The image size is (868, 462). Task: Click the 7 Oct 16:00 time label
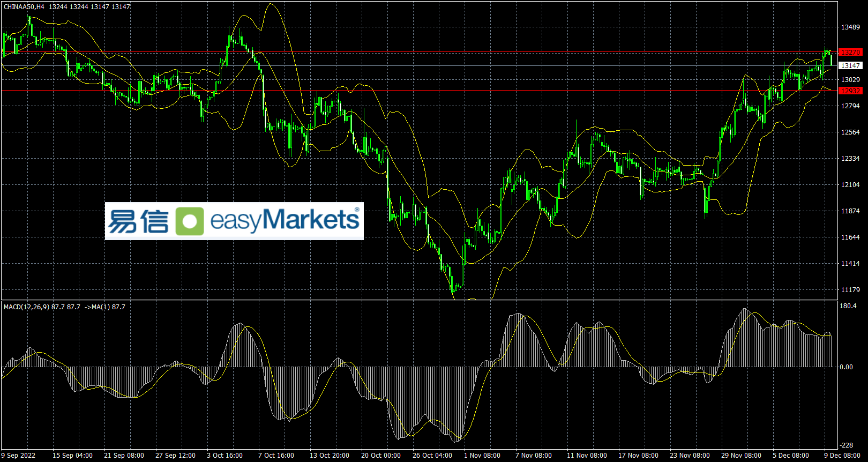pyautogui.click(x=276, y=456)
